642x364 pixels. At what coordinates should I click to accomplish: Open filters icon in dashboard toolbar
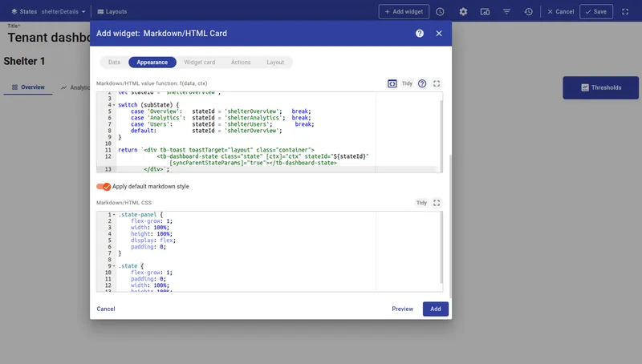(506, 12)
